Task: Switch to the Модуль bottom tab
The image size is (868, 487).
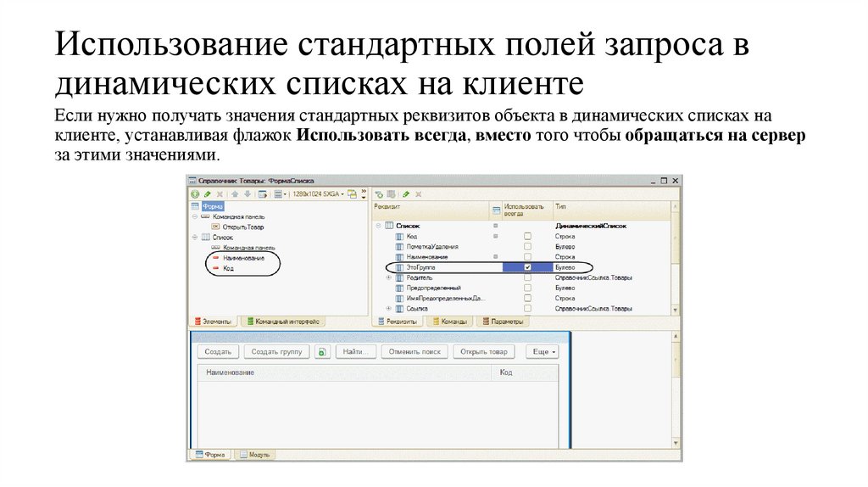Action: pyautogui.click(x=254, y=455)
